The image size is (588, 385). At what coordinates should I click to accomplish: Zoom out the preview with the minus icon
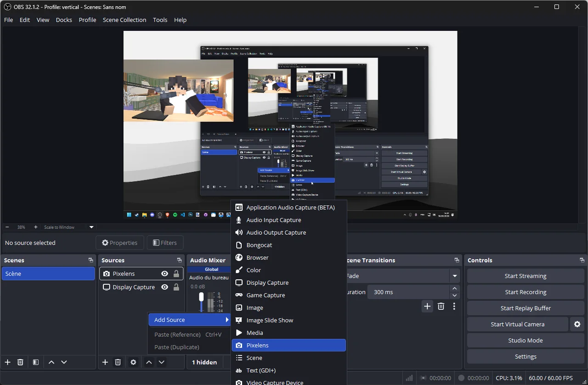click(x=7, y=227)
